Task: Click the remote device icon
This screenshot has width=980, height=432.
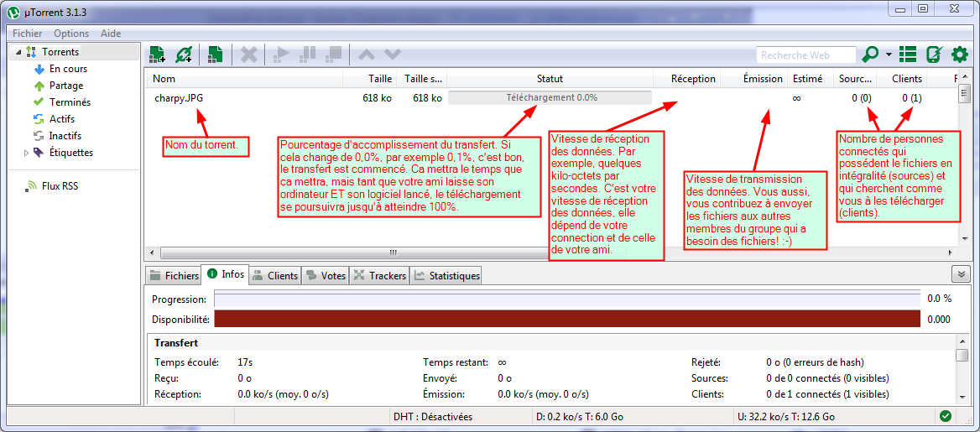Action: tap(934, 55)
